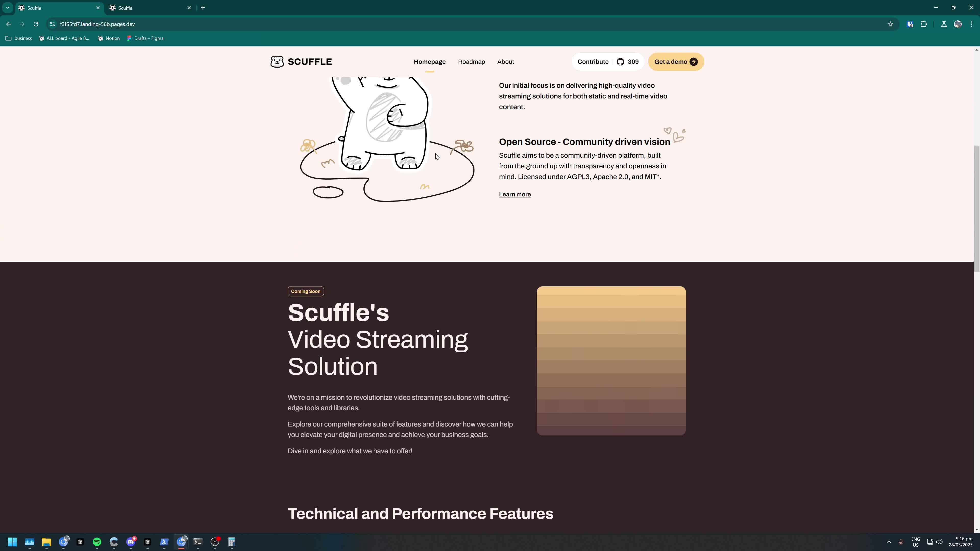The image size is (980, 551).
Task: Open the volume tray icon
Action: coord(939,542)
